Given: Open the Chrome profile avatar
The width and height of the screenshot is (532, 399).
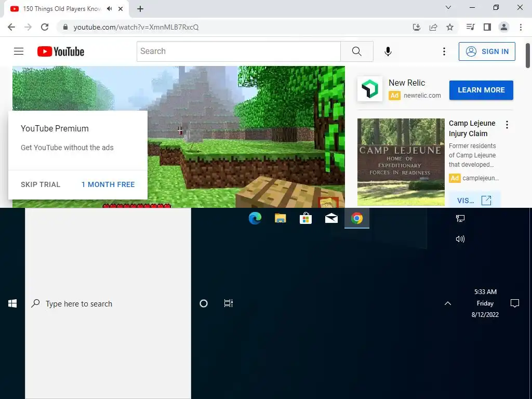Looking at the screenshot, I should click(x=504, y=27).
